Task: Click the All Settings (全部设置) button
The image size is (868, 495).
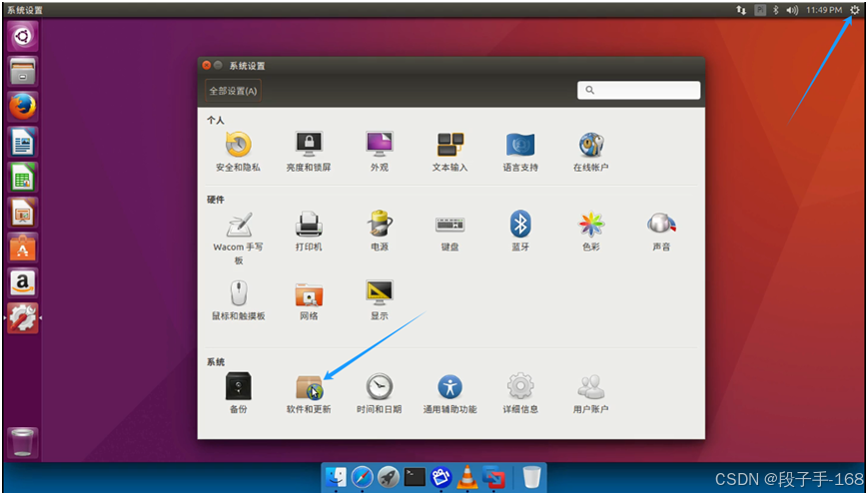Action: [x=233, y=91]
